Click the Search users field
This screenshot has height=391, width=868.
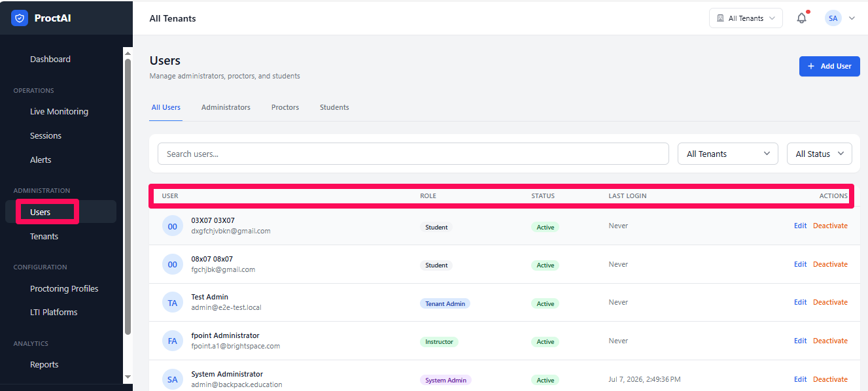413,154
